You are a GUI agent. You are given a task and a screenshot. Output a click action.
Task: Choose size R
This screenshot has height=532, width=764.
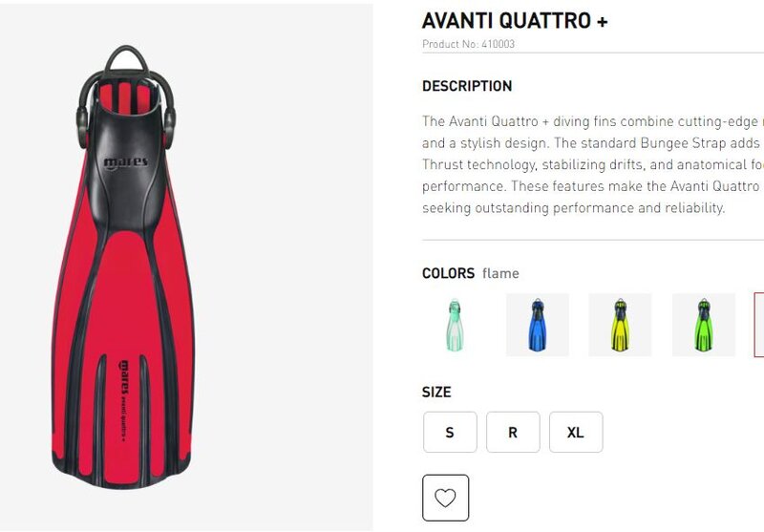pyautogui.click(x=513, y=432)
